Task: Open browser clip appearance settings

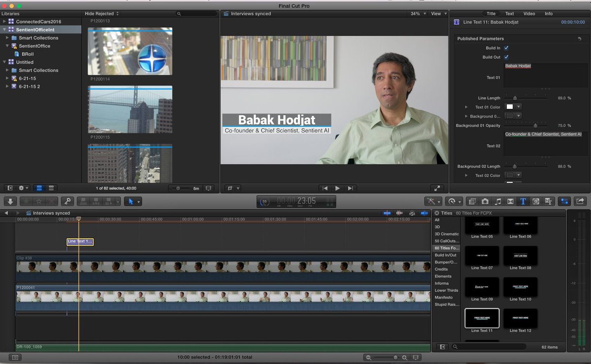Action: tap(208, 188)
